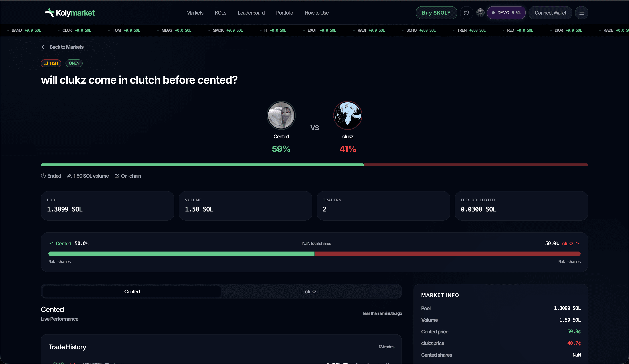Click the Trade History heading
This screenshot has height=364, width=629.
tap(67, 347)
